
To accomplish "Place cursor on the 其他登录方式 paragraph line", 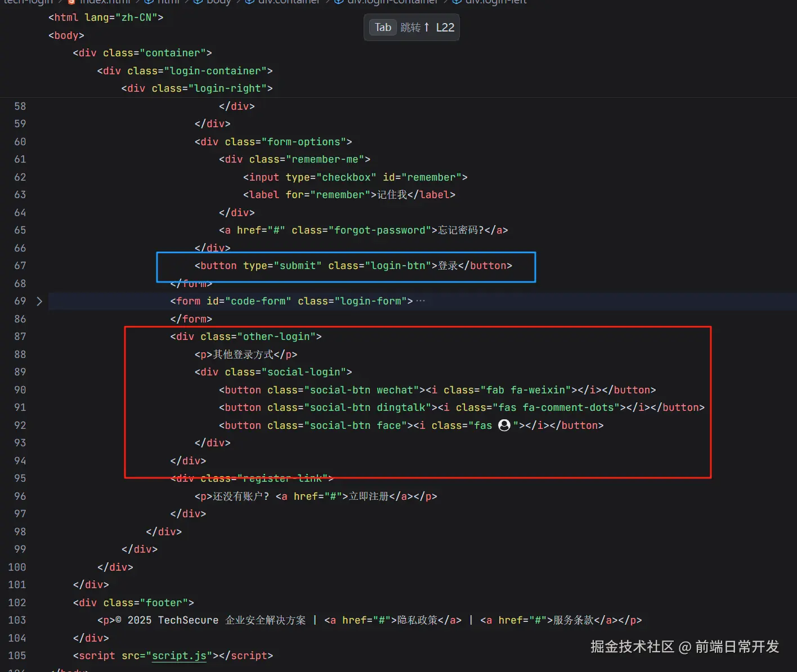I will (x=246, y=355).
